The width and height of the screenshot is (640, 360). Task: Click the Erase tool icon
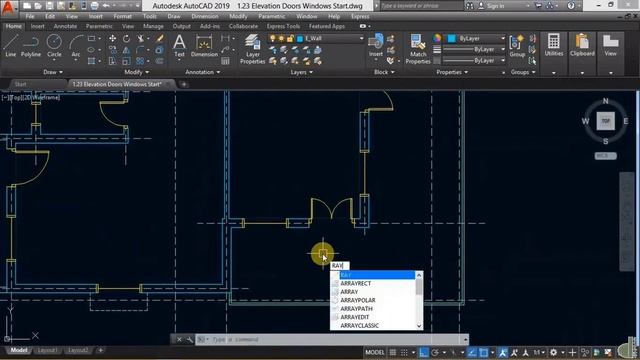click(160, 38)
